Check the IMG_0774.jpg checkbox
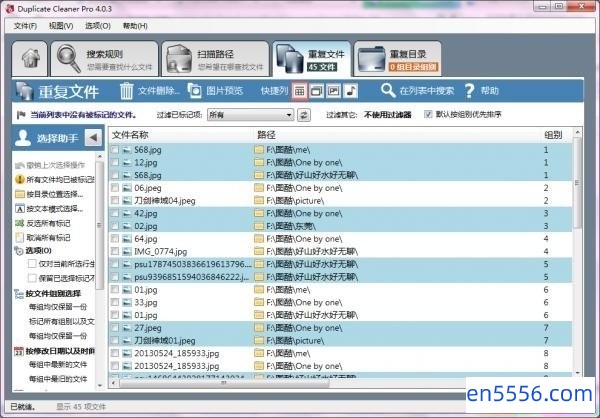Image resolution: width=600 pixels, height=418 pixels. coord(115,251)
